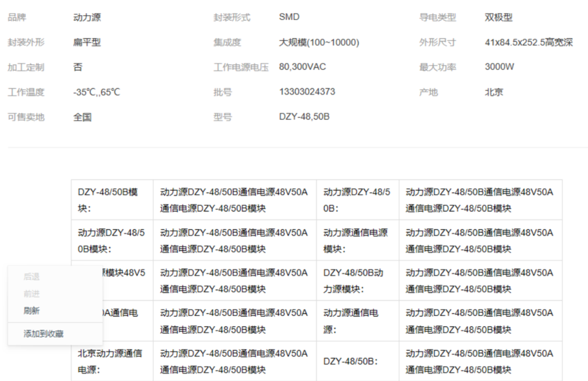Click description cell right of DZY-48/50B动力源模块:

click(x=481, y=280)
